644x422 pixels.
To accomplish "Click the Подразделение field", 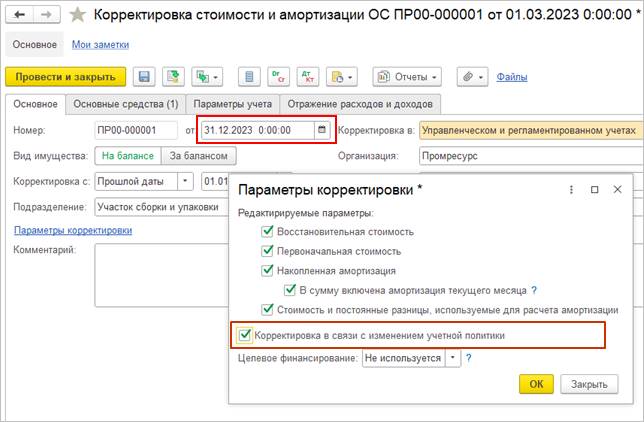I will click(162, 207).
